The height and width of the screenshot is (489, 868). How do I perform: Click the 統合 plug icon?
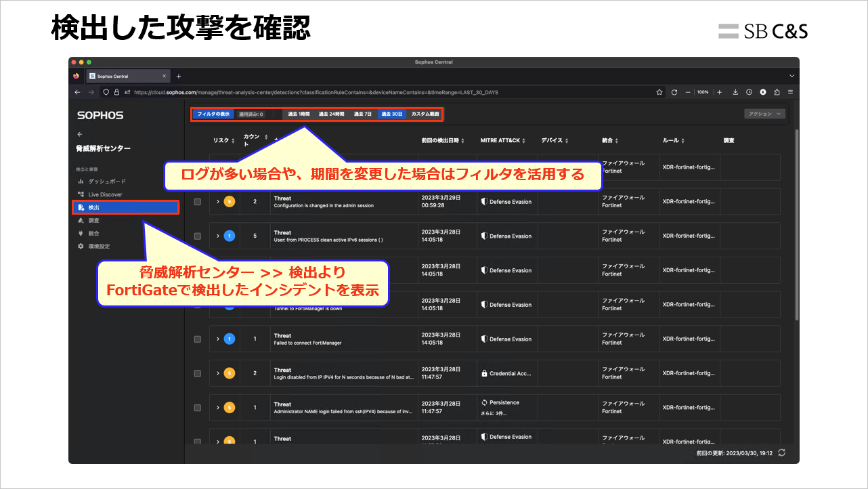[81, 234]
